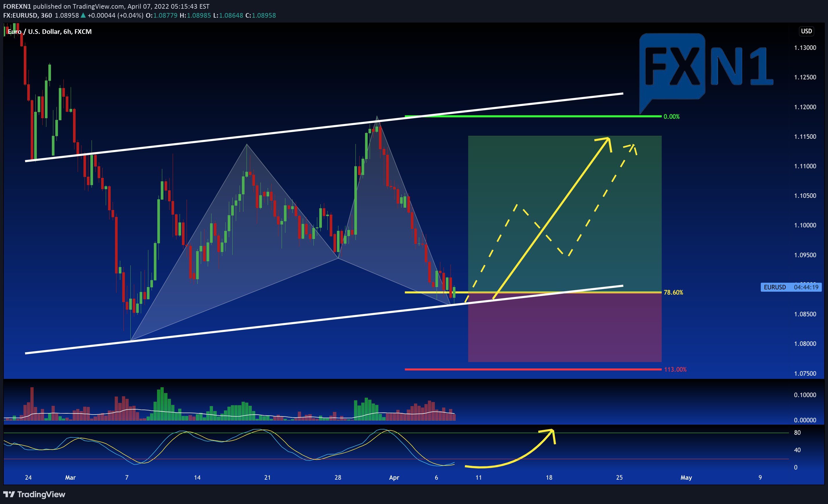Click the TradingView logo at bottom left

pyautogui.click(x=34, y=494)
